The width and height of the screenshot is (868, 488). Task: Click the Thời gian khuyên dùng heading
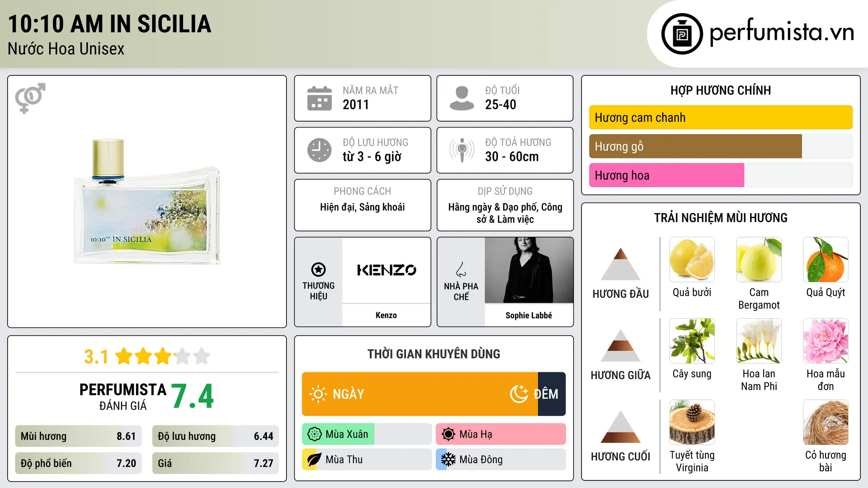pyautogui.click(x=434, y=354)
